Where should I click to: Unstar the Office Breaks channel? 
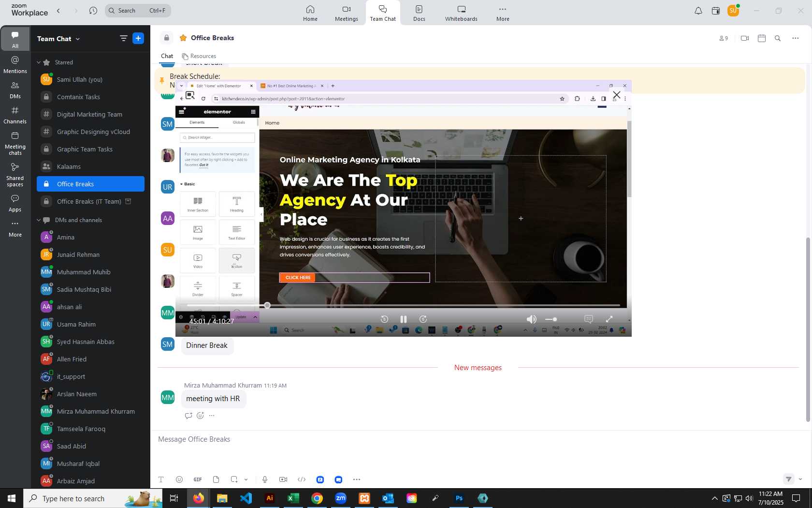coord(183,38)
